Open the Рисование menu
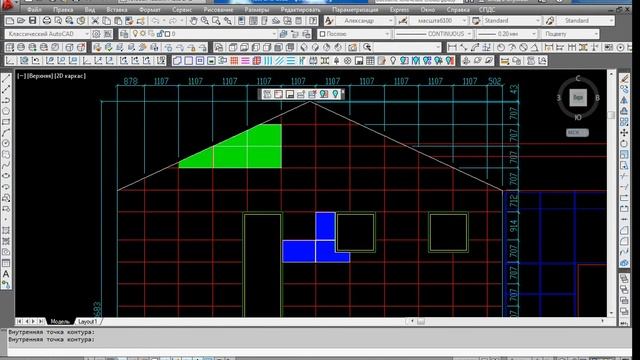This screenshot has height=360, width=640. coord(218,9)
